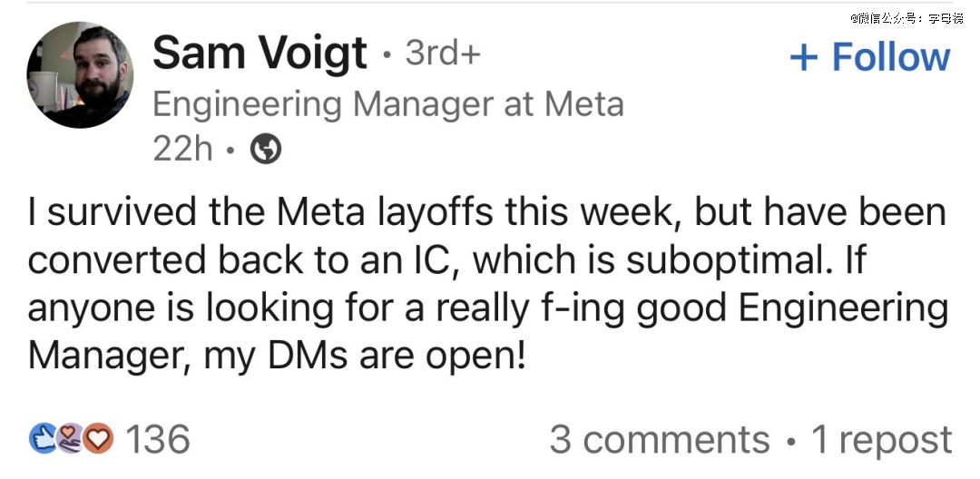Click the post's first line about Meta layoffs
Screen dimensions: 980x479
point(487,212)
